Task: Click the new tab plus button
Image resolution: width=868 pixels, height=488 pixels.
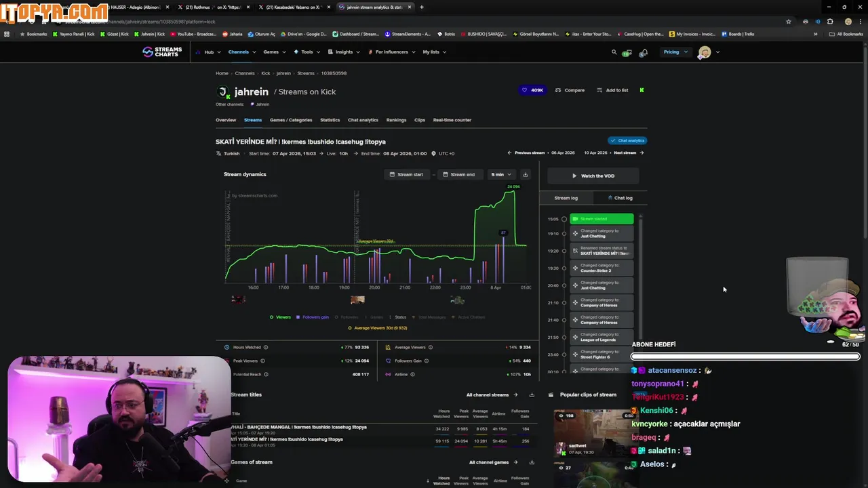Action: pyautogui.click(x=422, y=7)
